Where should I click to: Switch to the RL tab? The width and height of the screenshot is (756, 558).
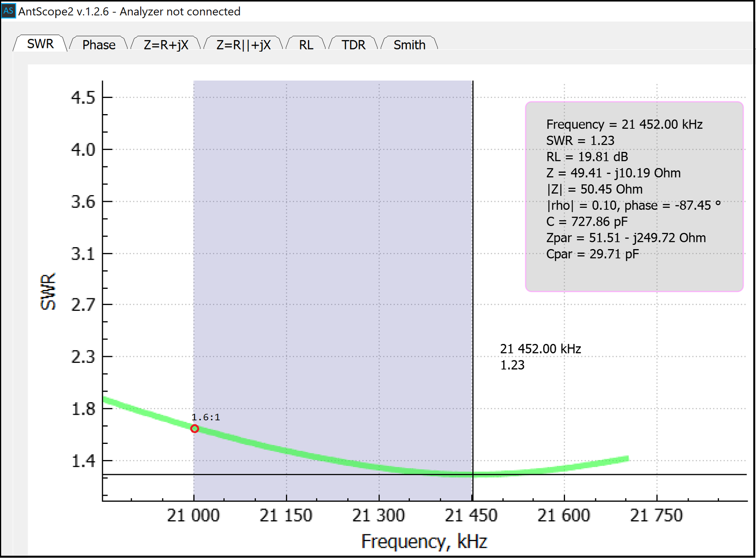click(x=306, y=44)
